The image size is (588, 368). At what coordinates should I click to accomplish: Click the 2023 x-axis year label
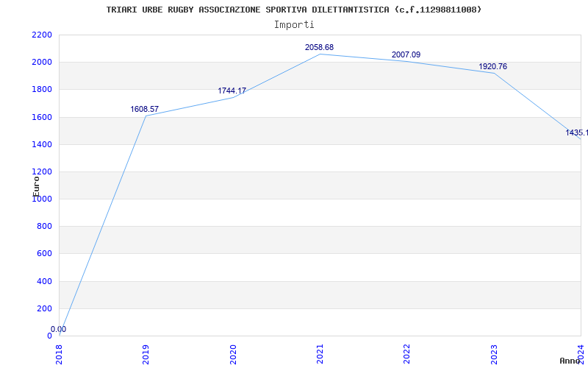[x=494, y=355]
